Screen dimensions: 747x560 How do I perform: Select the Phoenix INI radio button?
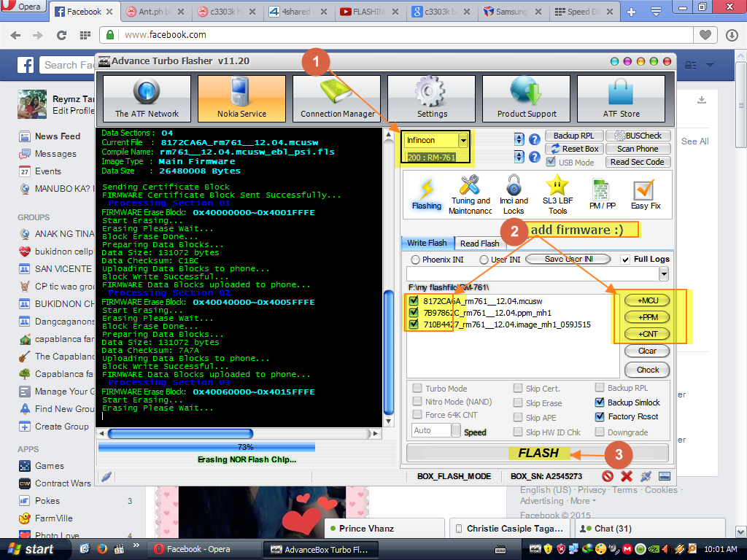[x=416, y=260]
